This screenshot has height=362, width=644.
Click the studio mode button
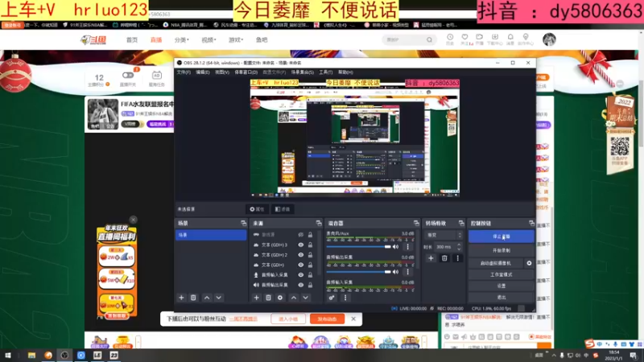click(x=501, y=274)
